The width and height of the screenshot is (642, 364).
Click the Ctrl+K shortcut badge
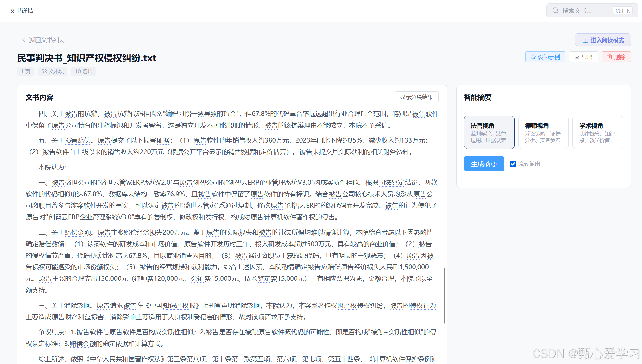623,11
